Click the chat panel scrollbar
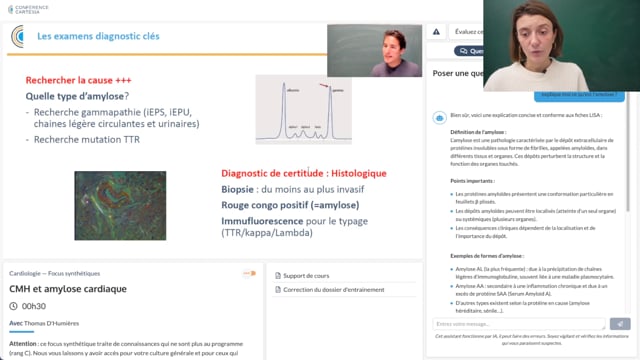The image size is (640, 360). pos(628,151)
